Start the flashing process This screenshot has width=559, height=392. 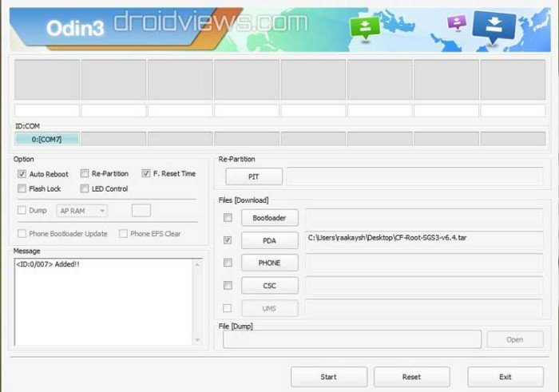(329, 377)
